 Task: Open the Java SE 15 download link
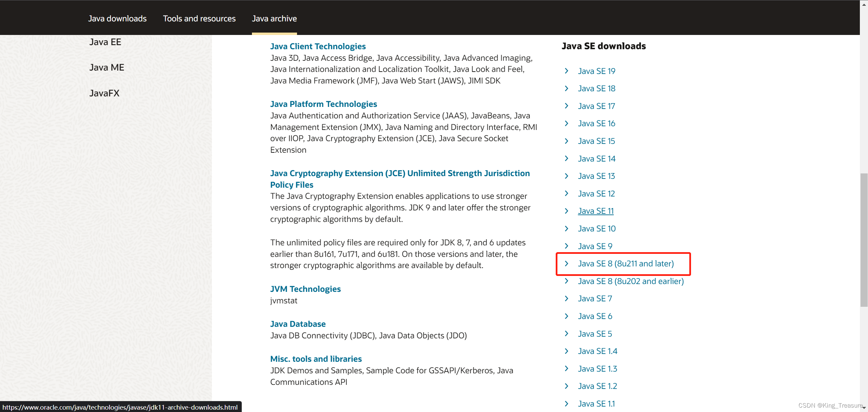(x=596, y=141)
